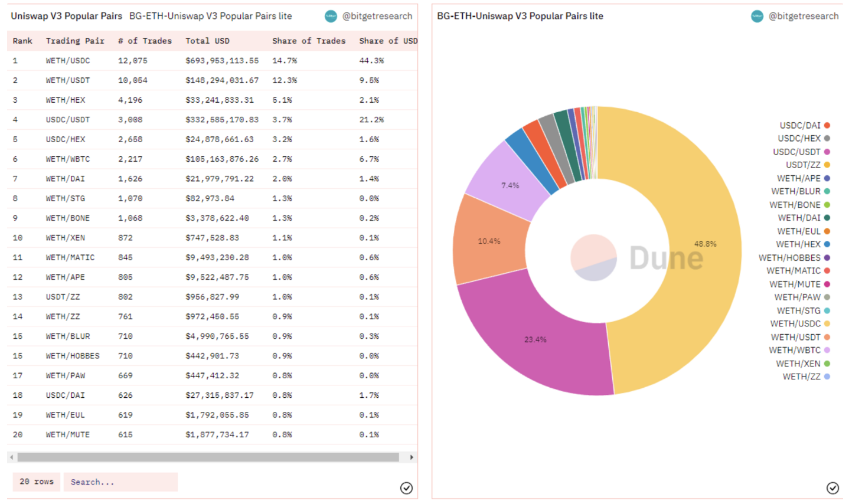Select the WETH/USDC cell in table rank 1
Image resolution: width=849 pixels, height=504 pixels.
pos(68,61)
